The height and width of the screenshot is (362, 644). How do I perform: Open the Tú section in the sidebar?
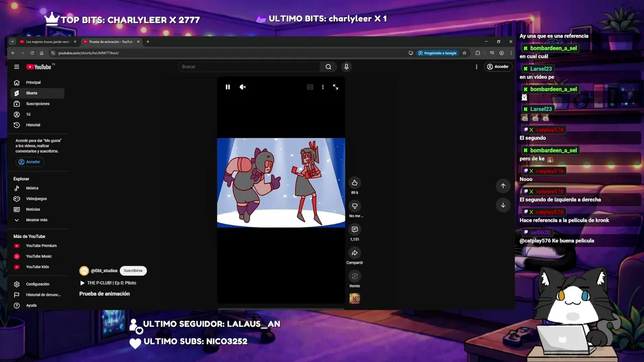(x=37, y=114)
